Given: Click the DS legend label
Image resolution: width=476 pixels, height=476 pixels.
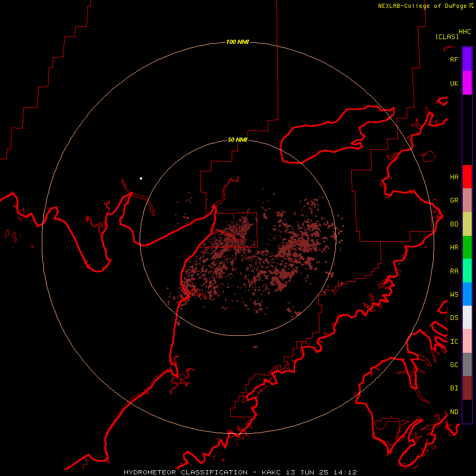Looking at the screenshot, I should tap(454, 318).
